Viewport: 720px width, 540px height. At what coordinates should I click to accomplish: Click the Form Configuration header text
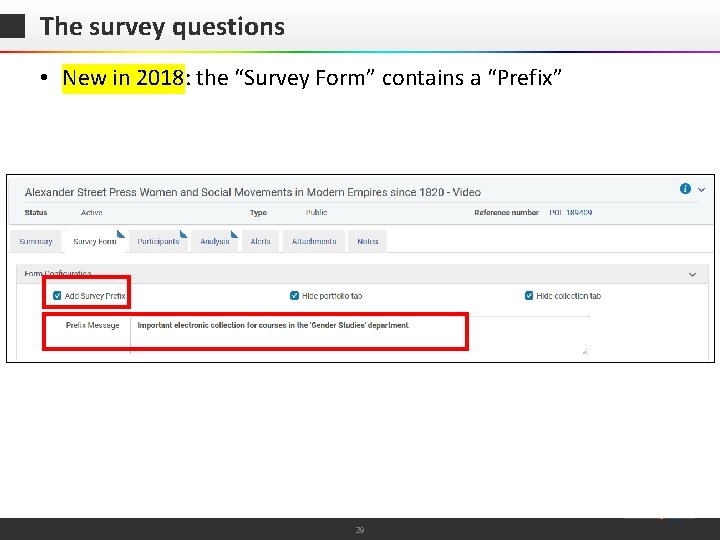(58, 274)
